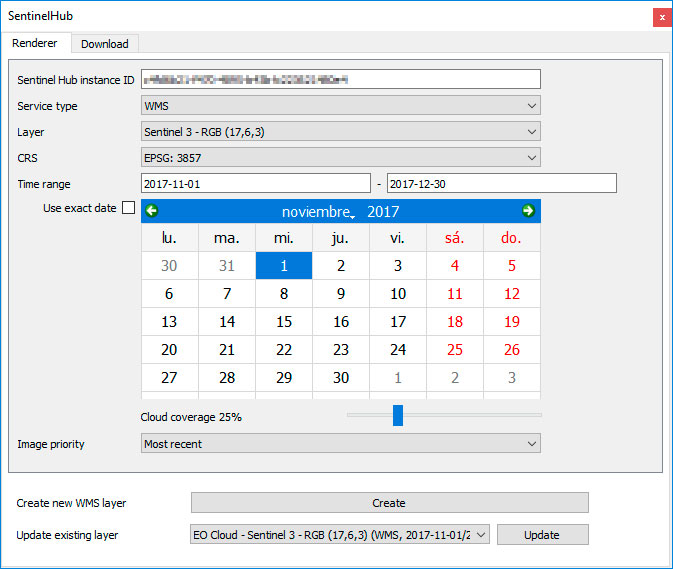
Task: Select November 23 in the calendar
Action: tap(341, 349)
